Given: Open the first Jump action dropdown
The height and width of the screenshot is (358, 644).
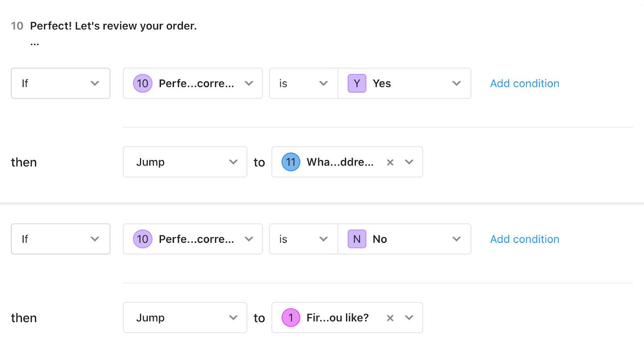Looking at the screenshot, I should tap(185, 162).
